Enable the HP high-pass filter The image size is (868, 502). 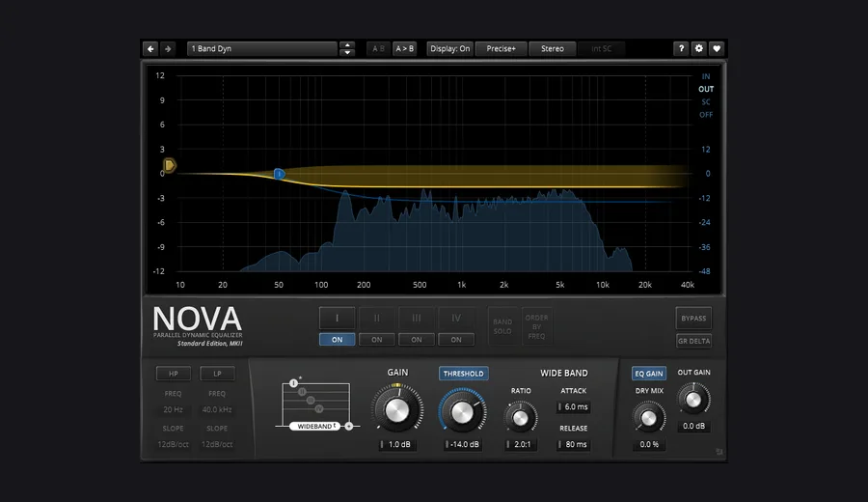point(174,374)
